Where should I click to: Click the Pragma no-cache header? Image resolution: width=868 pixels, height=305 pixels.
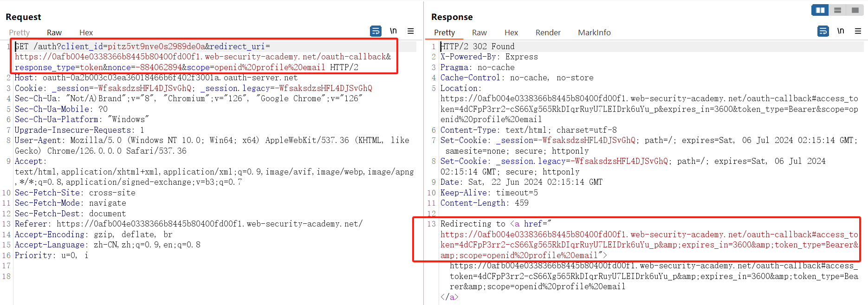click(478, 67)
